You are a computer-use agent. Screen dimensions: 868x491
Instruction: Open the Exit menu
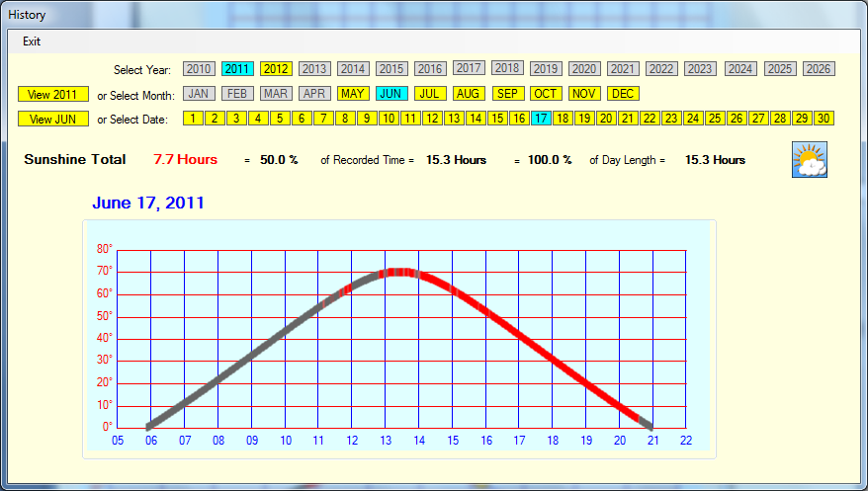pyautogui.click(x=32, y=41)
